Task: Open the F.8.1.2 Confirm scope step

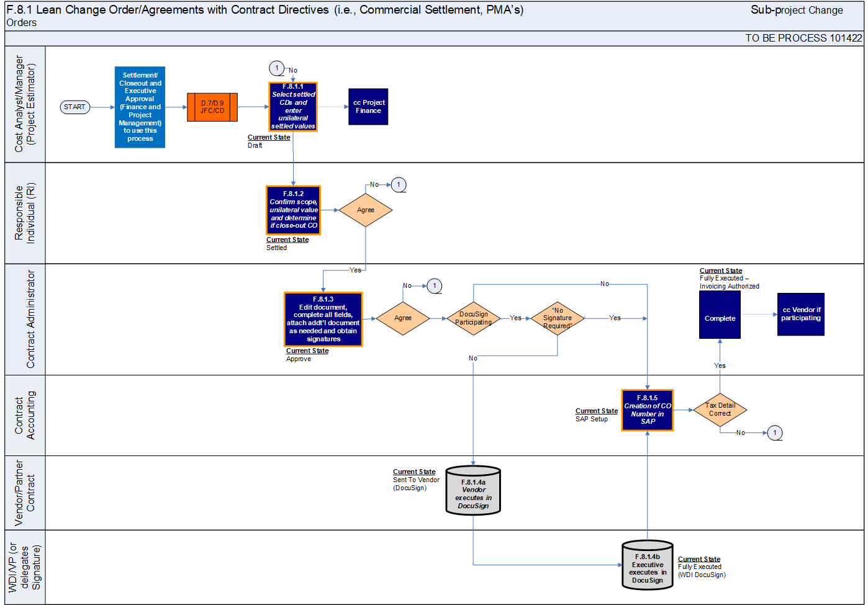Action: click(293, 210)
